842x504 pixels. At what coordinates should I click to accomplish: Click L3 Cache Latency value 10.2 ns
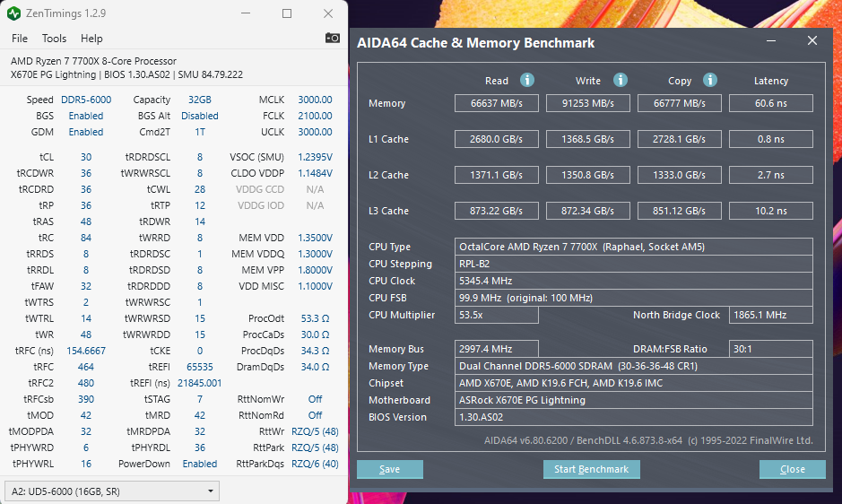770,211
